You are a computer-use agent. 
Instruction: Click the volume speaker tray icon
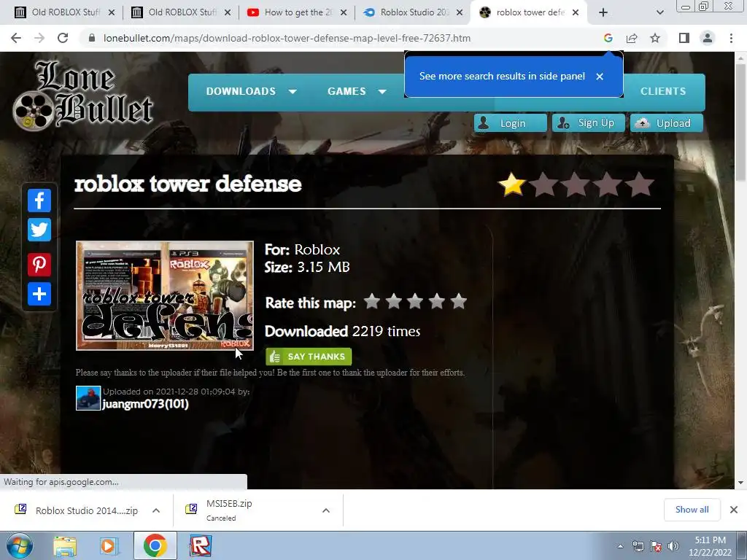673,547
